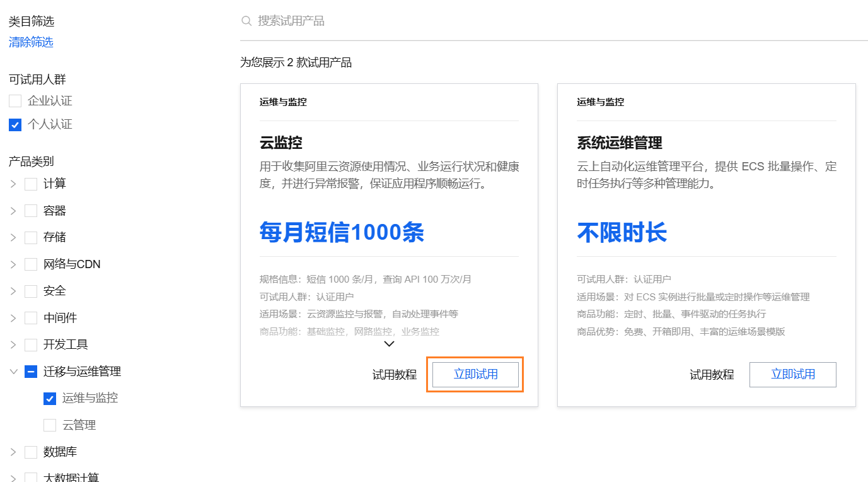Enable the 计算 product category filter
Viewport: 868px width, 482px height.
[x=30, y=183]
